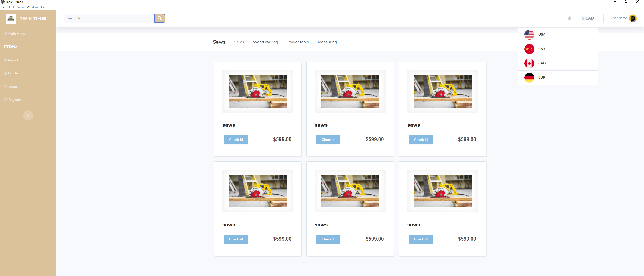644x276 pixels.
Task: Collapse the sidebar with chevron button
Action: [x=28, y=115]
